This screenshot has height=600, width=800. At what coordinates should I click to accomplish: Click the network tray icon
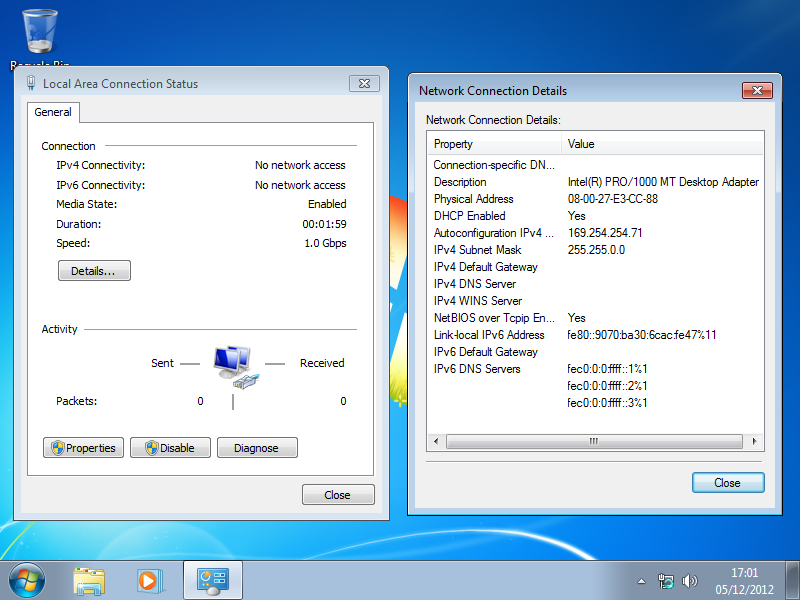click(666, 581)
